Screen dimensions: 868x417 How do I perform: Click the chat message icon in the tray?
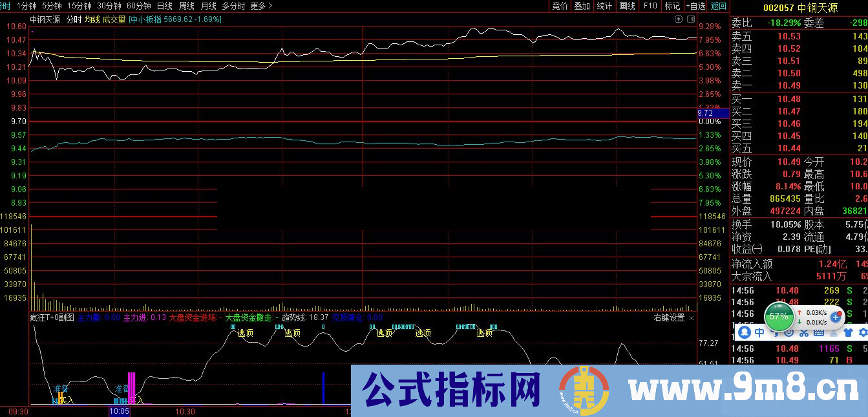(789, 332)
